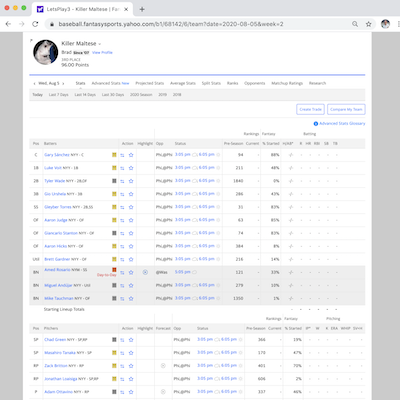Click Advanced Stats Glossary info icon
The height and width of the screenshot is (400, 400).
(316, 124)
